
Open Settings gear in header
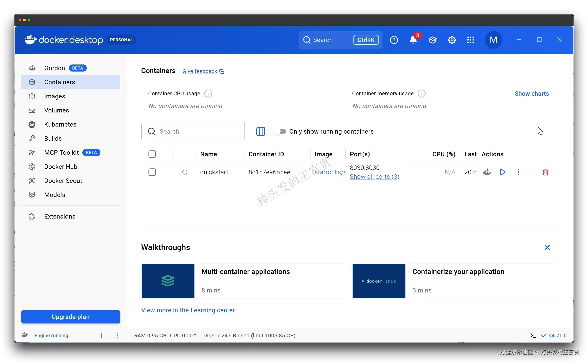[x=452, y=40]
